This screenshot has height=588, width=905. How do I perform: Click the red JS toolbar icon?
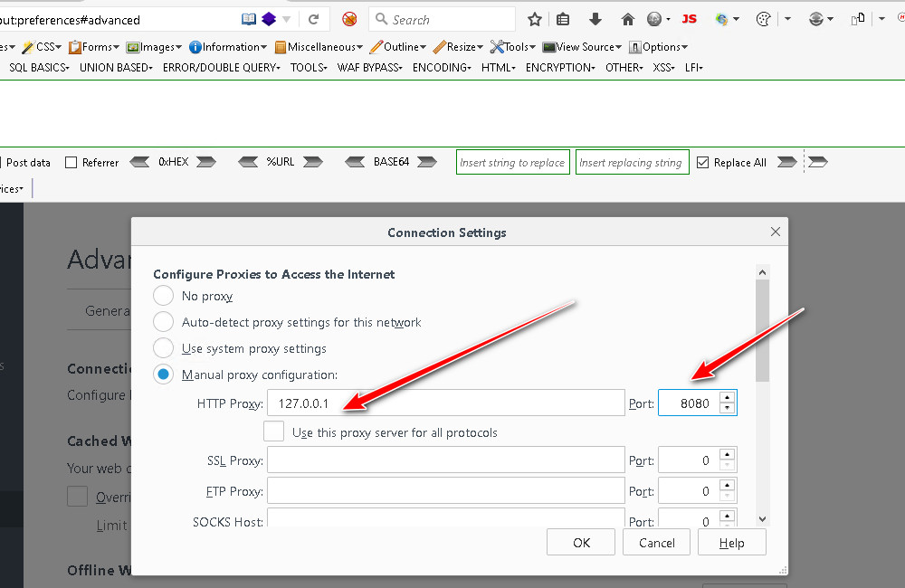pyautogui.click(x=690, y=19)
